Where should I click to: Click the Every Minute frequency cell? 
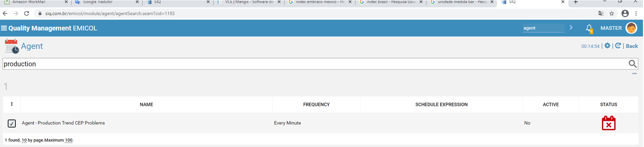click(288, 123)
